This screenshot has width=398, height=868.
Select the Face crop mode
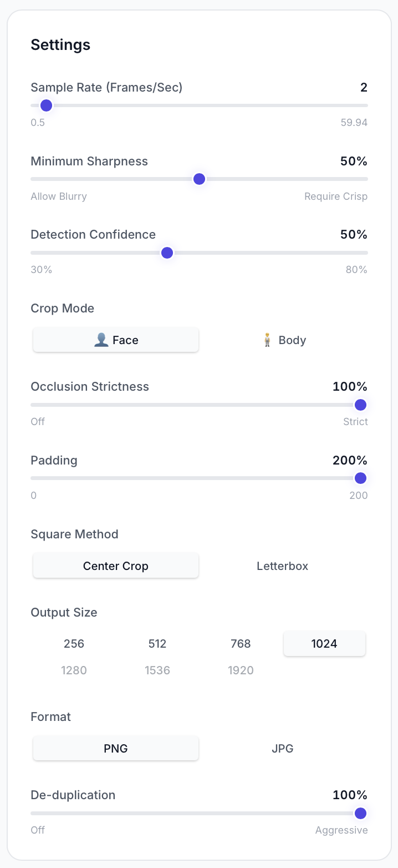[116, 340]
